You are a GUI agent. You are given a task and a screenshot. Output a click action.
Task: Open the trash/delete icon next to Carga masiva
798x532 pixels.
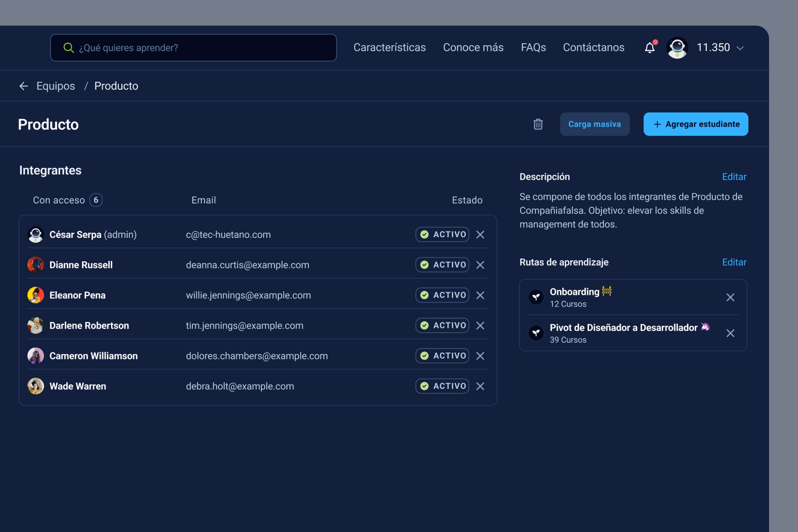[x=538, y=124]
